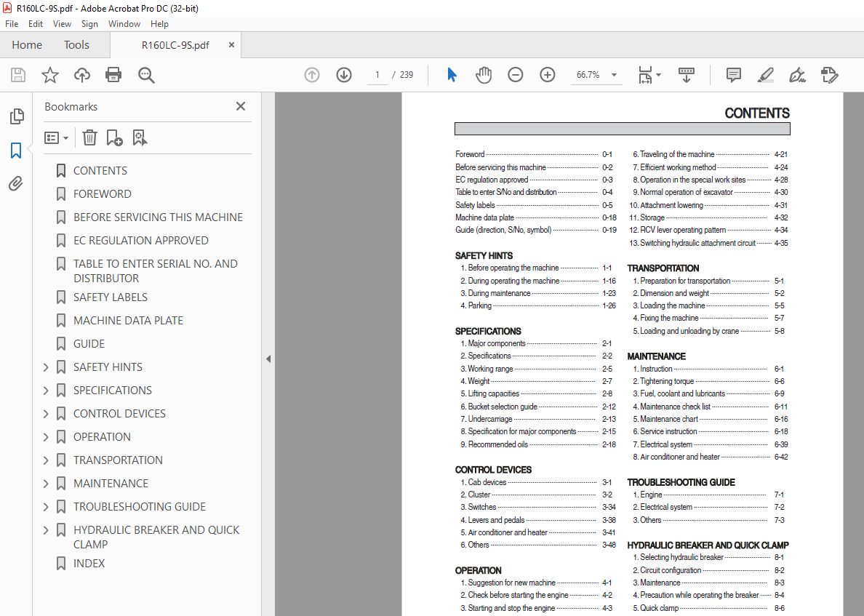Viewport: 864px width, 616px height.
Task: Click the page number input field
Action: pos(377,75)
